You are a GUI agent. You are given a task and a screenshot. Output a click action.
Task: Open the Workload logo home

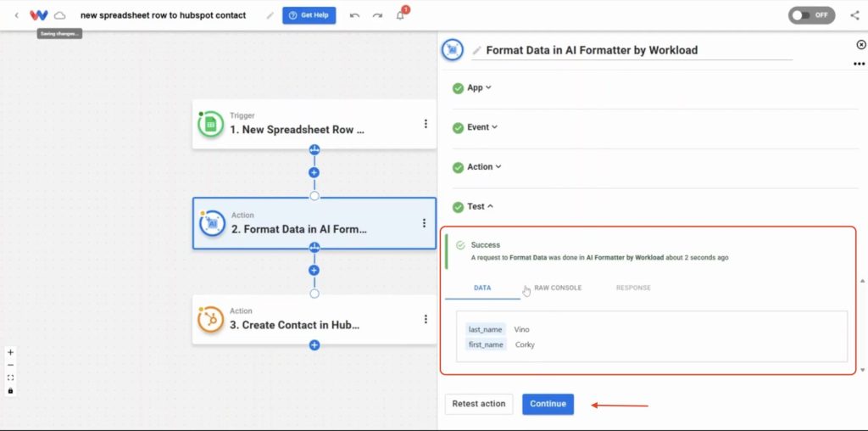pos(39,15)
